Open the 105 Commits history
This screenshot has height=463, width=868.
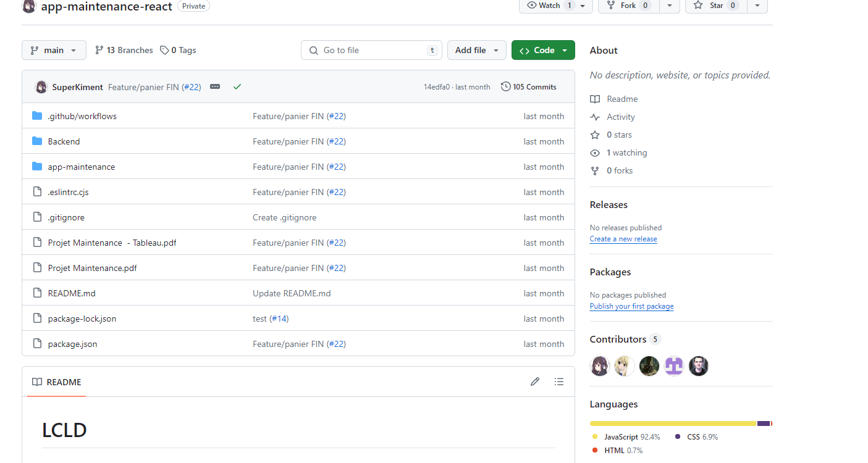point(528,87)
